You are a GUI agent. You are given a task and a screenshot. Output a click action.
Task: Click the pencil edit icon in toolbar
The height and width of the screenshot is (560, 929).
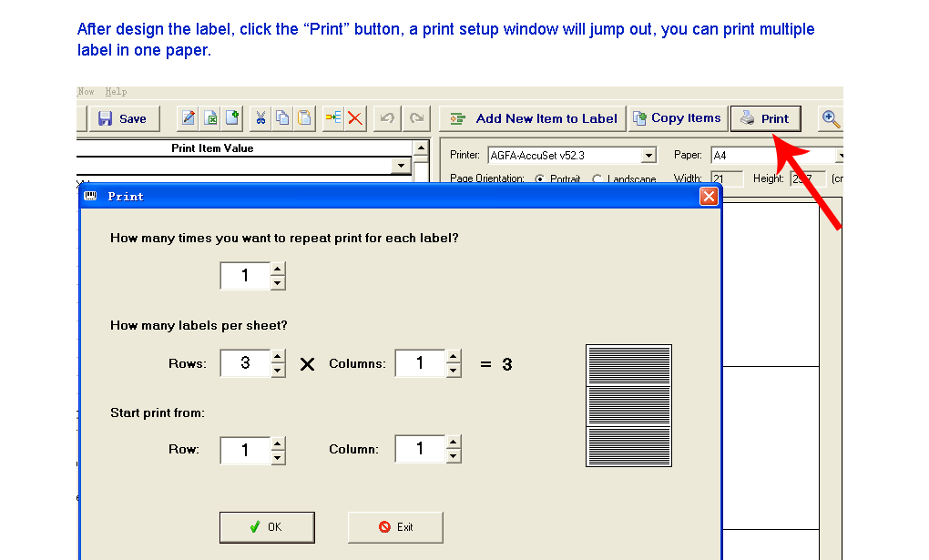pyautogui.click(x=189, y=118)
